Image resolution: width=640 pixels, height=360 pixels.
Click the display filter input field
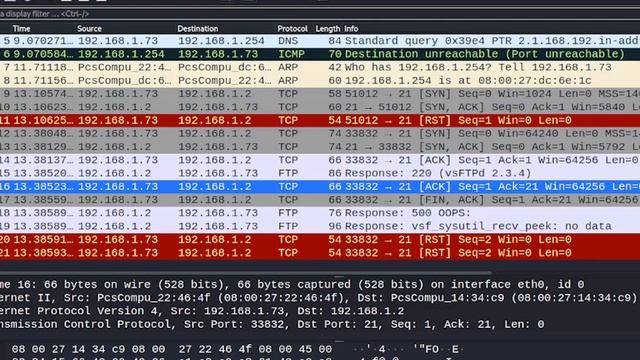coord(320,13)
